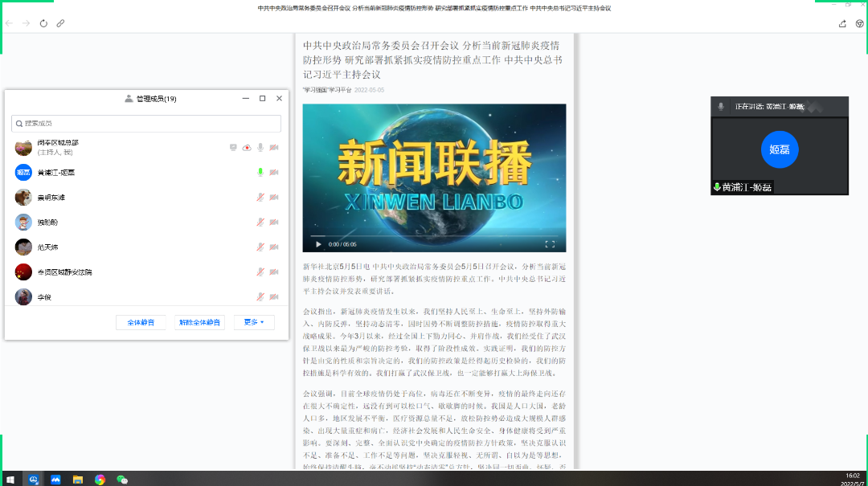Image resolution: width=868 pixels, height=486 pixels.
Task: Click 全体静音 mute all button
Action: pyautogui.click(x=141, y=322)
